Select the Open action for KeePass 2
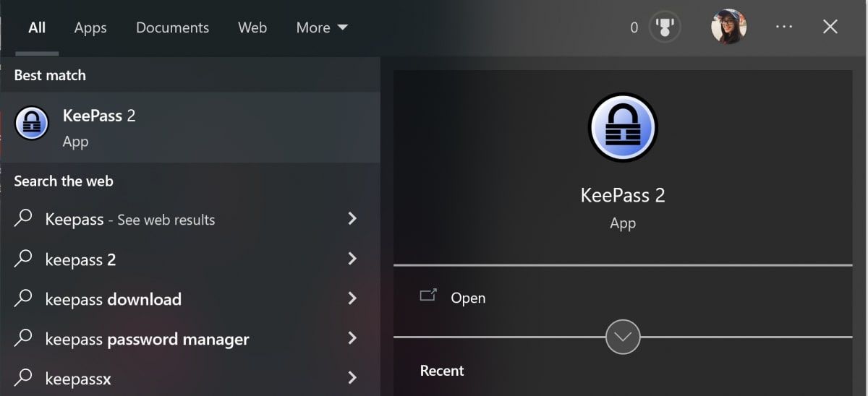This screenshot has width=868, height=396. pyautogui.click(x=623, y=298)
